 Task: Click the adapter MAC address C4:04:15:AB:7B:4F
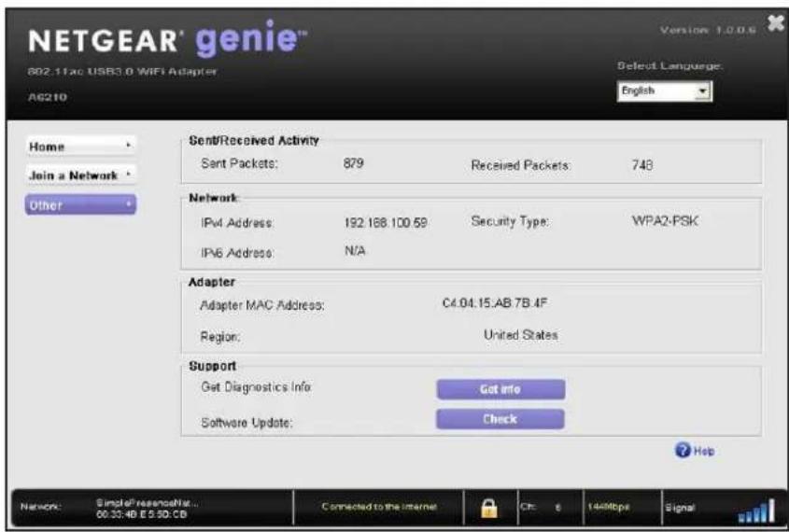495,303
